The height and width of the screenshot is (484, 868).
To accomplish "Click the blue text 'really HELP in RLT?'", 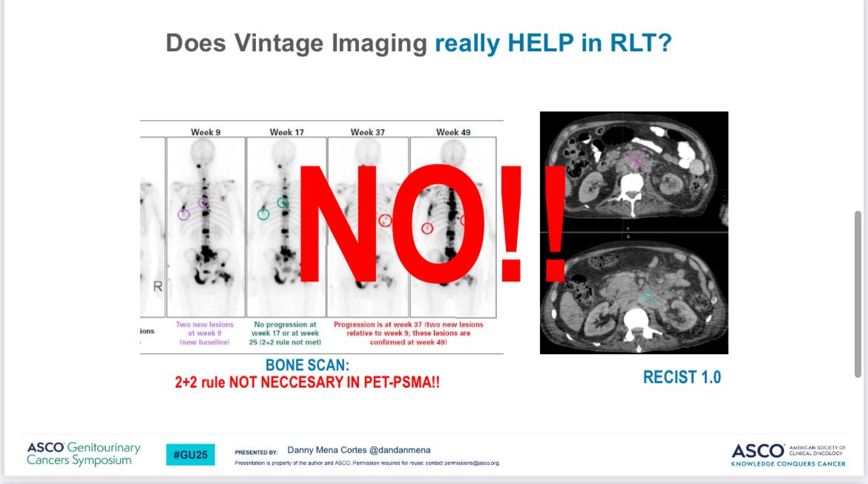I will point(553,43).
